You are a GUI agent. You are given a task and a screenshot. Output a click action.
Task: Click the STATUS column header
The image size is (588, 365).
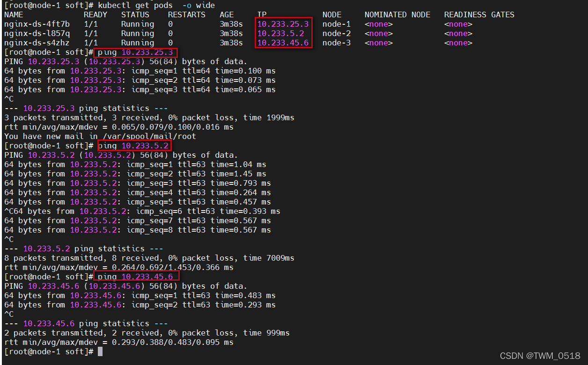coord(135,15)
